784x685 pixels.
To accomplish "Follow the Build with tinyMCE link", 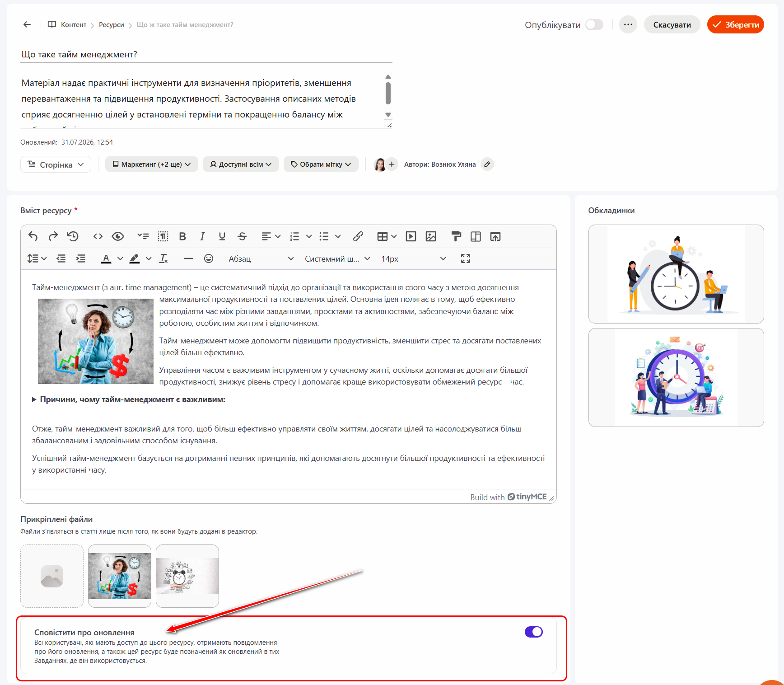I will [509, 497].
